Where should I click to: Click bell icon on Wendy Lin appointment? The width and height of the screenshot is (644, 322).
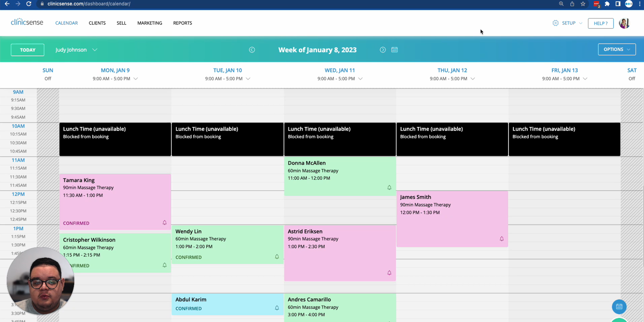[277, 257]
